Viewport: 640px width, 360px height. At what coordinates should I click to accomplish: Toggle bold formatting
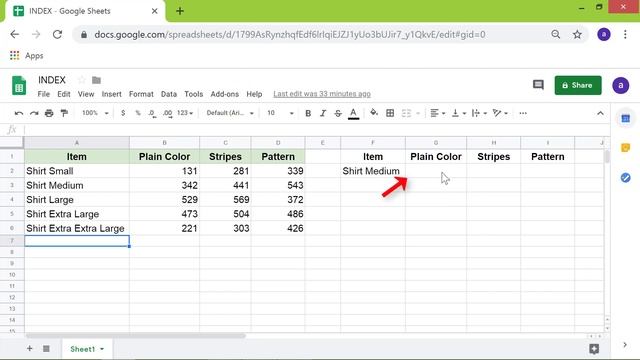308,113
